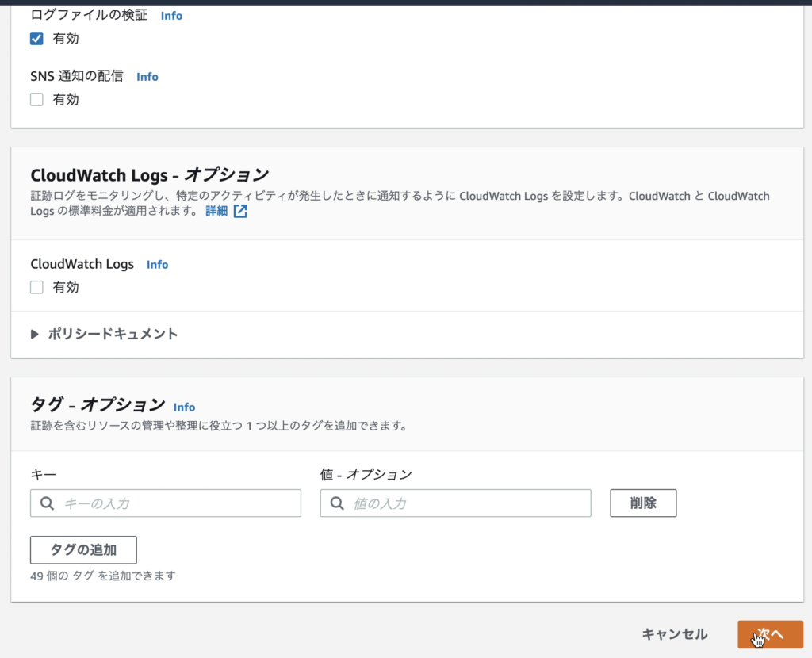
Task: Expand the ポリシードキュメント section
Action: pos(104,334)
